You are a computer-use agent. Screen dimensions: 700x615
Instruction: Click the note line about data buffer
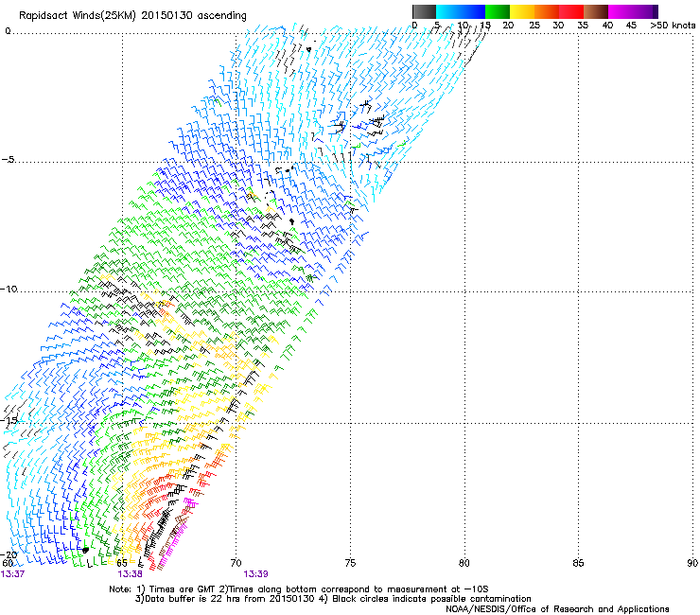[x=333, y=599]
